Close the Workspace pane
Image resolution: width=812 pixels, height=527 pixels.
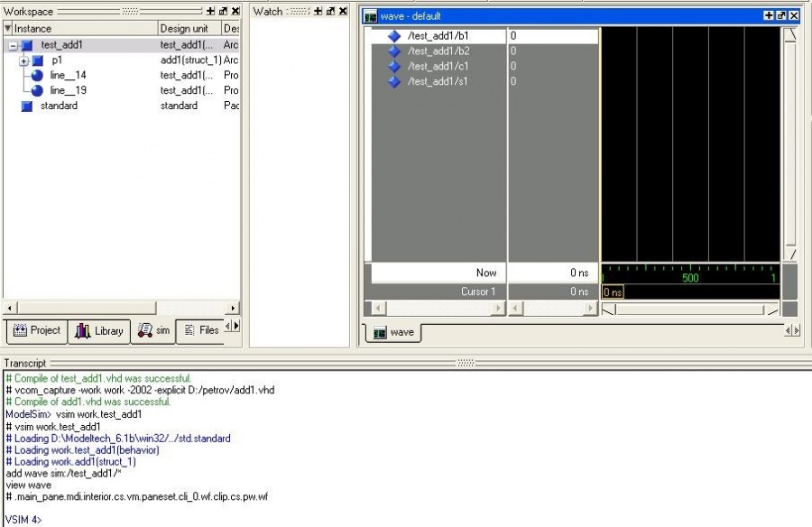point(235,11)
